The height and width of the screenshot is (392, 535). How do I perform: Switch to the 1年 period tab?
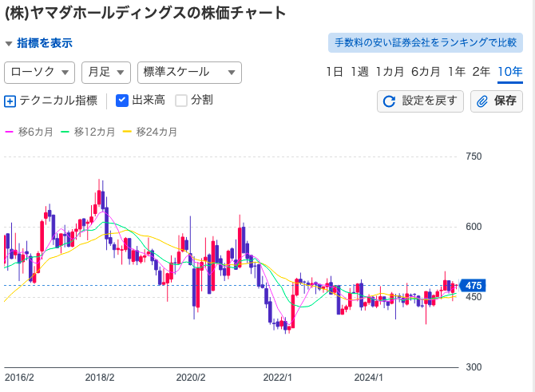[457, 72]
